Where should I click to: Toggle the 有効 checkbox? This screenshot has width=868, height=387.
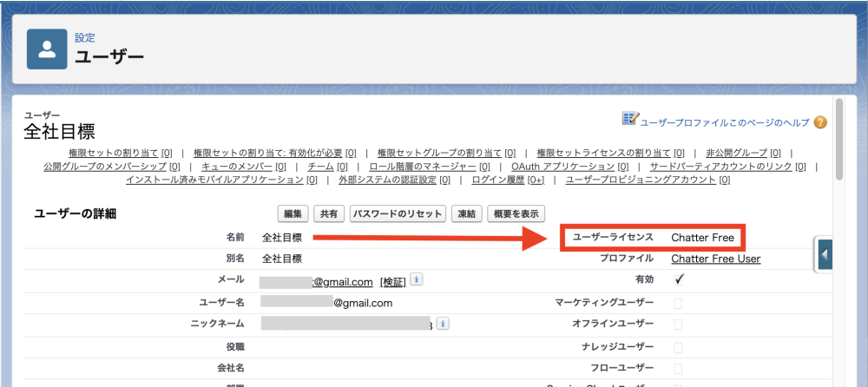pos(679,279)
